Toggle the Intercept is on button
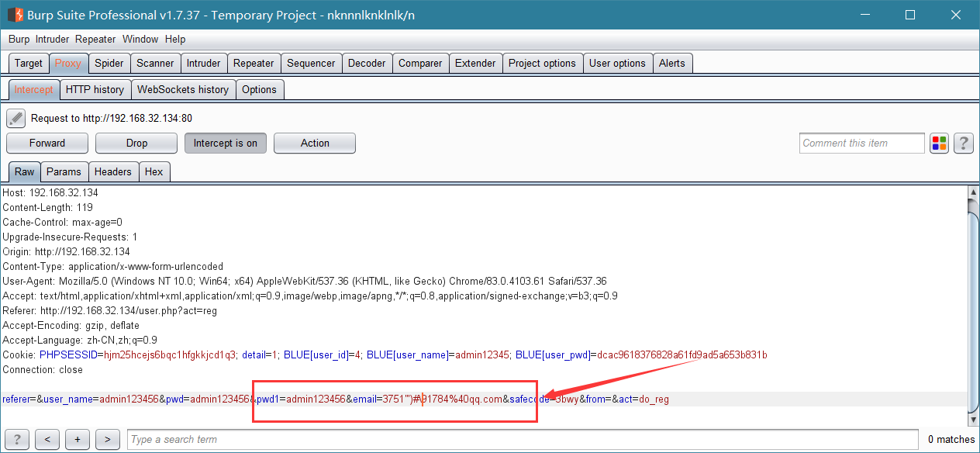980x453 pixels. (226, 144)
